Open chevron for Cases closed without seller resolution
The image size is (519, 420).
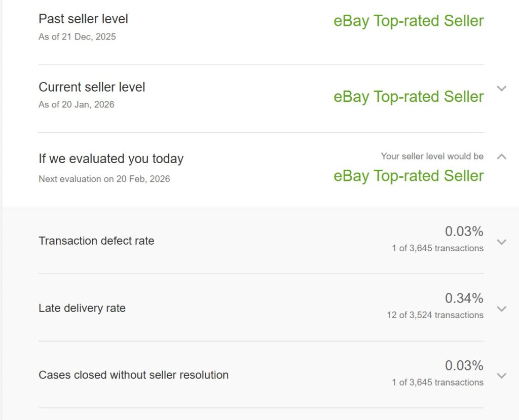tap(502, 375)
